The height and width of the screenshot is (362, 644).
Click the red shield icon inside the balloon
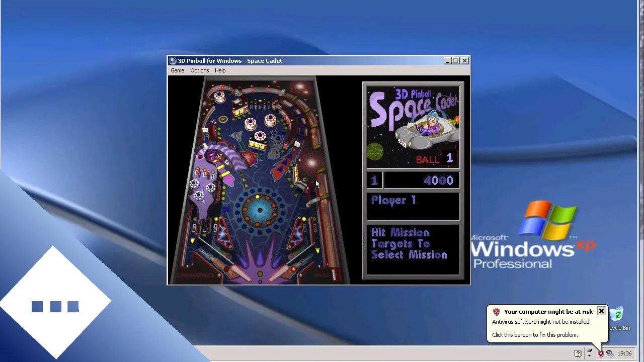click(x=497, y=312)
